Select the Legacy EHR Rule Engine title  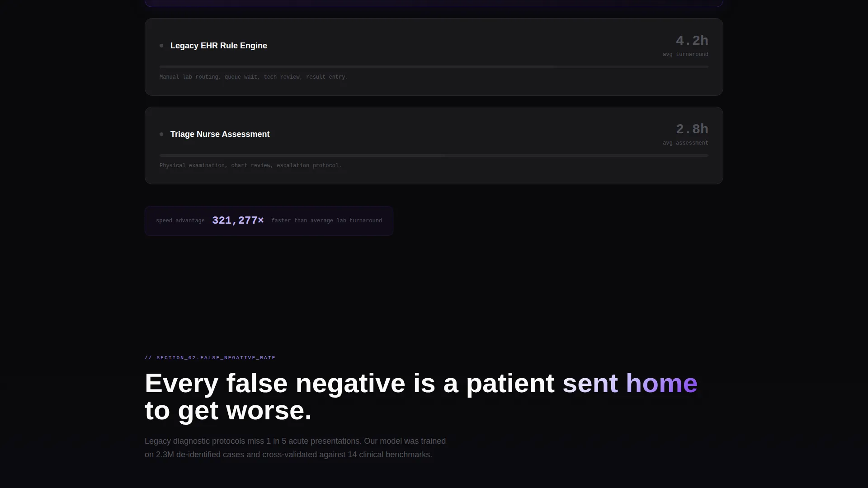tap(218, 46)
